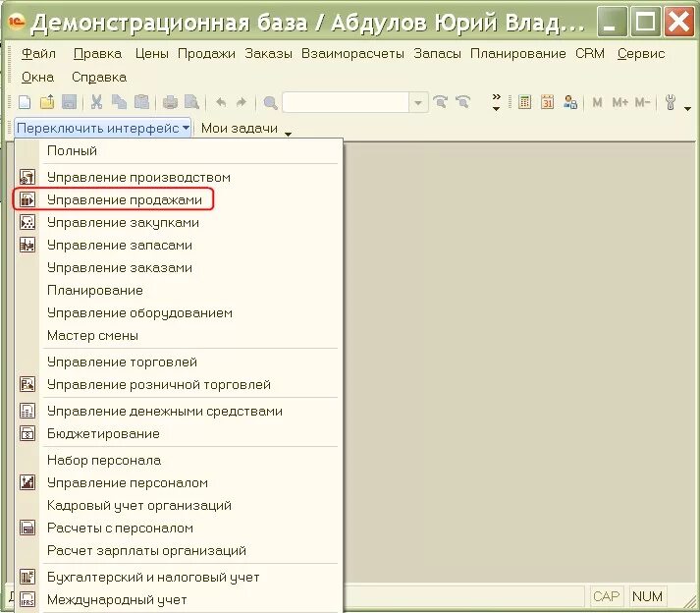Select Управление розничной торговлей interface
Viewport: 700px width, 613px height.
coord(179,385)
